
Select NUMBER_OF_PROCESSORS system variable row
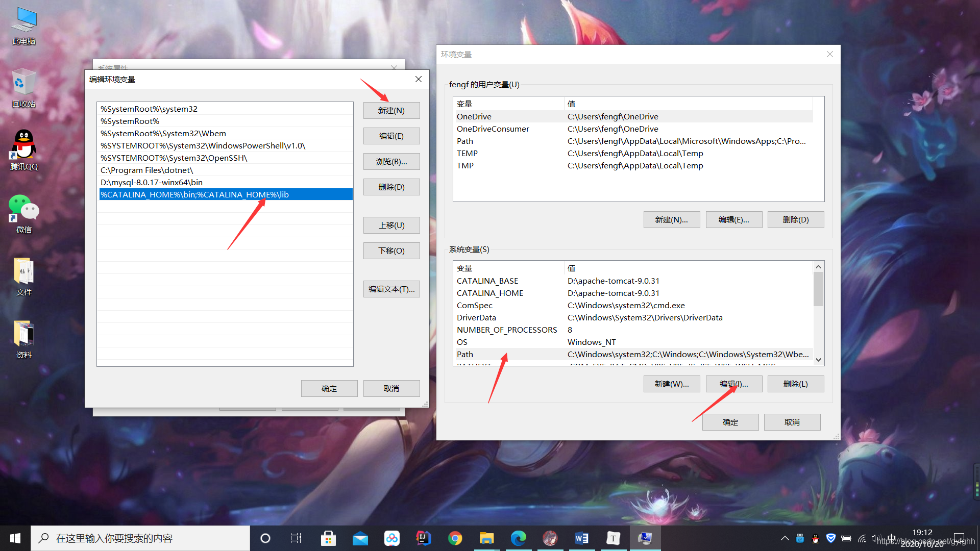coord(633,330)
